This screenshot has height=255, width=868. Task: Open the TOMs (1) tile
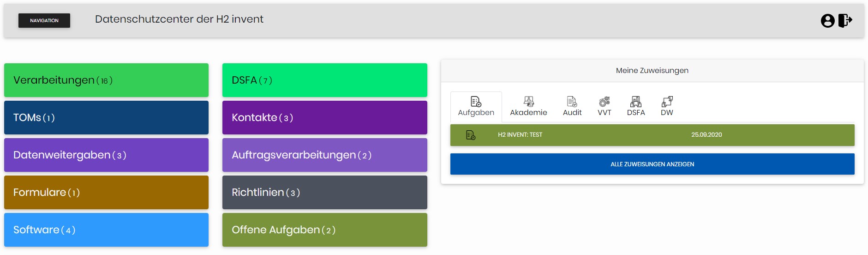[106, 117]
